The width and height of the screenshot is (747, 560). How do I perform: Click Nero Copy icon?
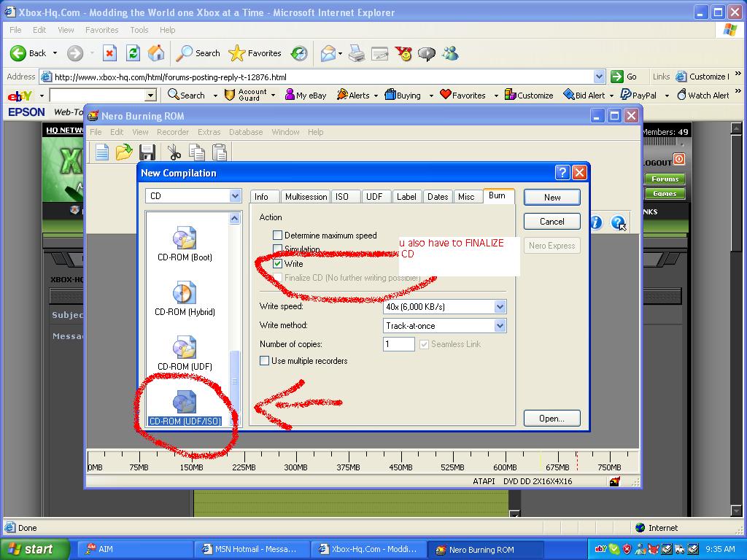[x=196, y=152]
